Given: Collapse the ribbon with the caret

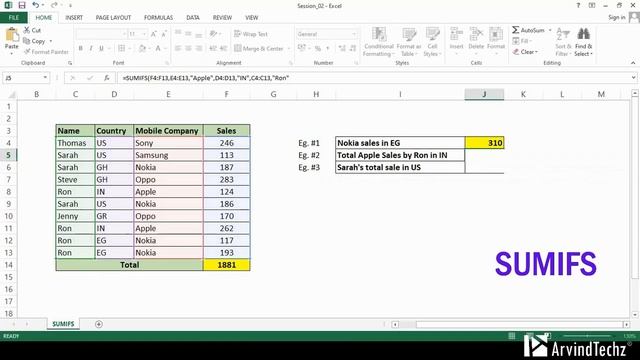Looking at the screenshot, I should (x=633, y=63).
